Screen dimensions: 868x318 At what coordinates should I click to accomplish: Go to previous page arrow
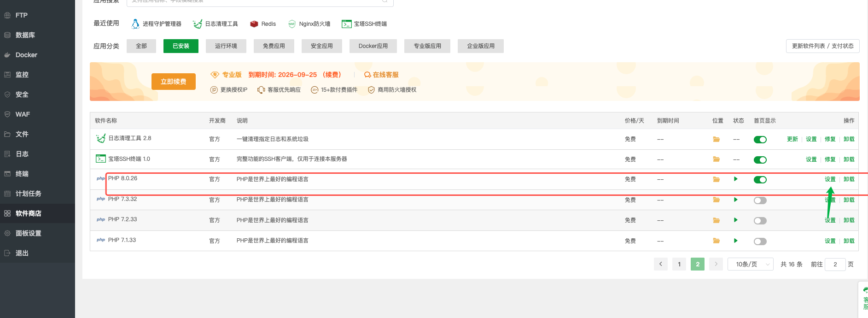click(661, 264)
